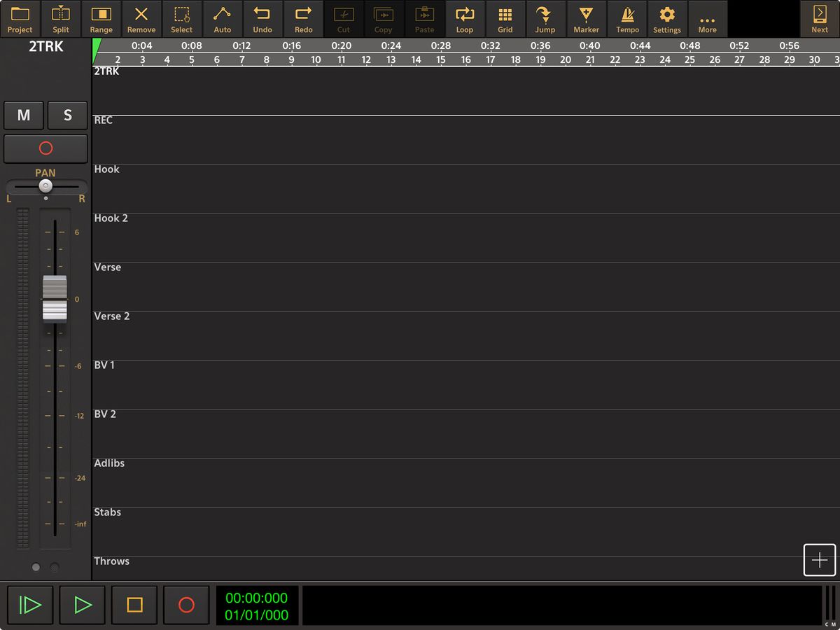Click 0:40 on the time ruler
Viewport: 840px width, 630px height.
point(589,45)
